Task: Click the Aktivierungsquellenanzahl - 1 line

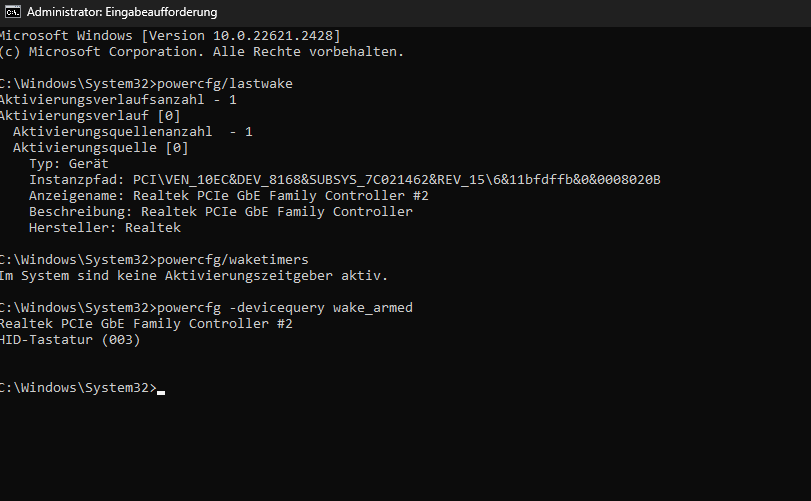Action: point(132,132)
